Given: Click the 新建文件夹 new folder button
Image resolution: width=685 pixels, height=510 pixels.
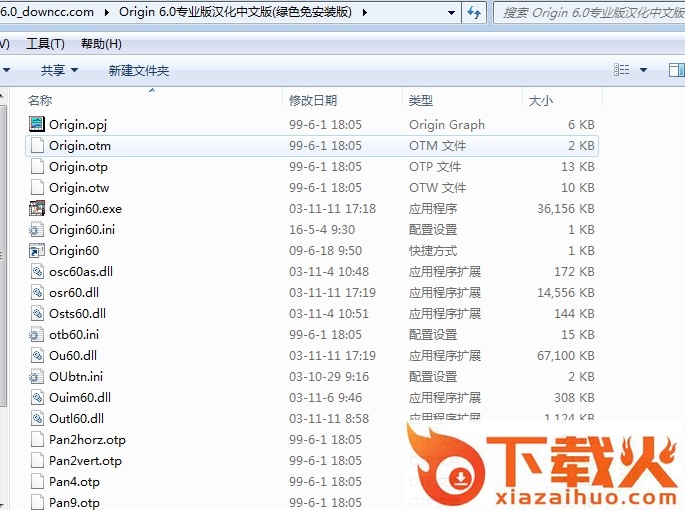Looking at the screenshot, I should [x=138, y=70].
